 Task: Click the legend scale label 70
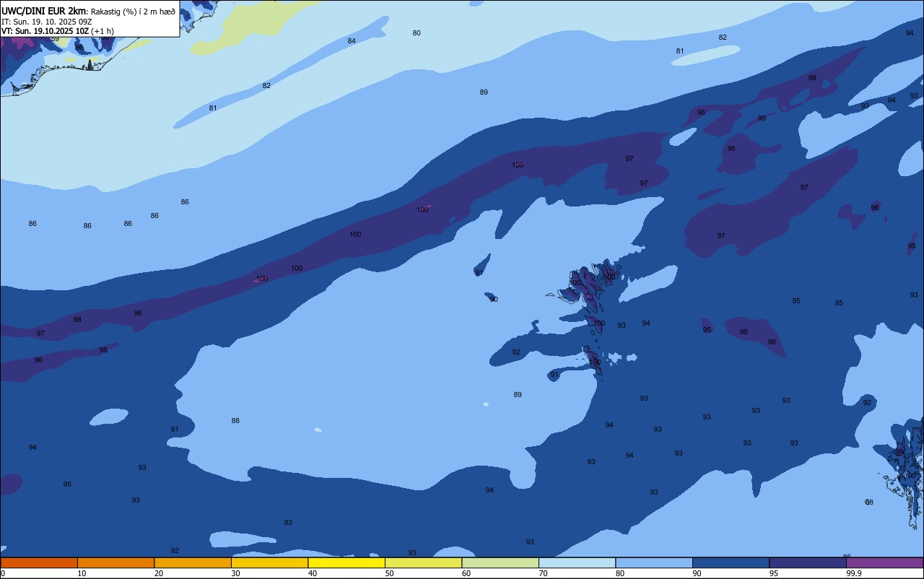tap(543, 573)
